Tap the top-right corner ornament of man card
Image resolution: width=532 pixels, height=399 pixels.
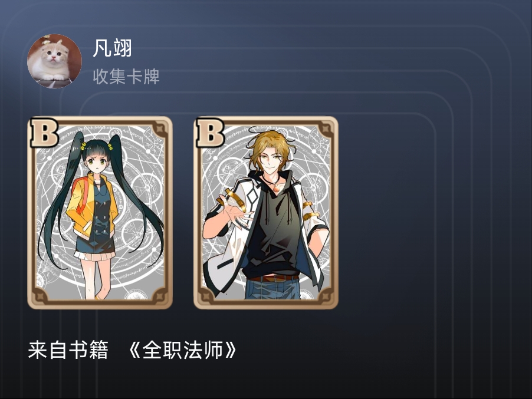click(326, 129)
